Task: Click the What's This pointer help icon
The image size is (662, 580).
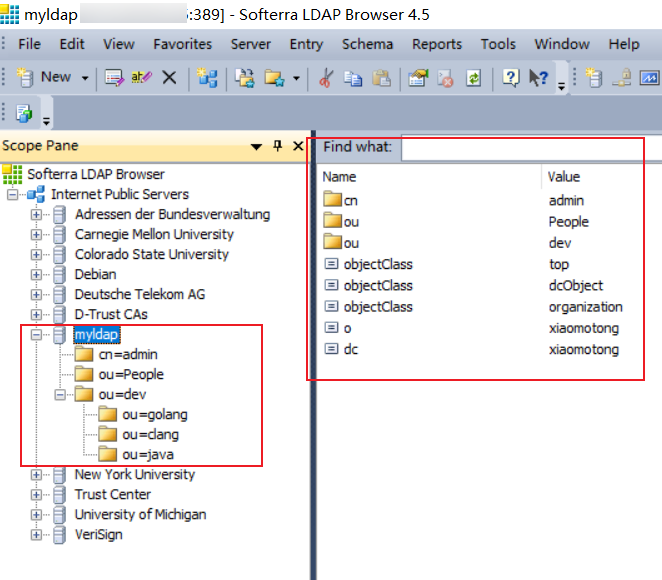Action: pyautogui.click(x=538, y=78)
